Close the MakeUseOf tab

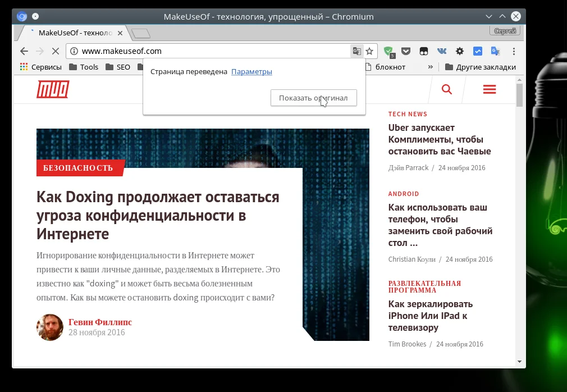click(120, 33)
